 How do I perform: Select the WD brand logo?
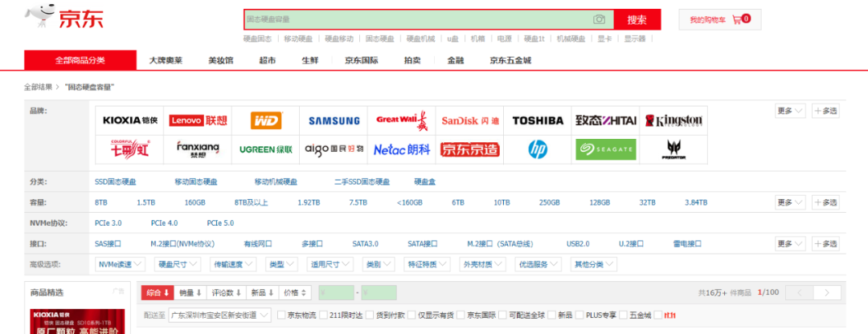(266, 120)
